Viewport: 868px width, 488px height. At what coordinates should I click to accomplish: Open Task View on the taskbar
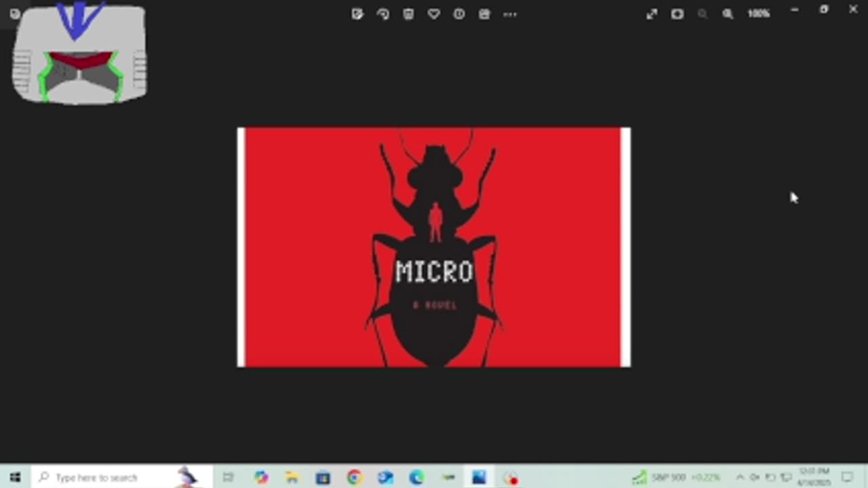click(x=228, y=477)
